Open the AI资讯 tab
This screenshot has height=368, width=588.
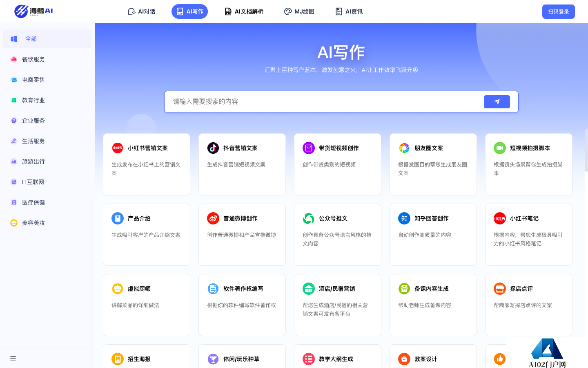click(x=349, y=11)
